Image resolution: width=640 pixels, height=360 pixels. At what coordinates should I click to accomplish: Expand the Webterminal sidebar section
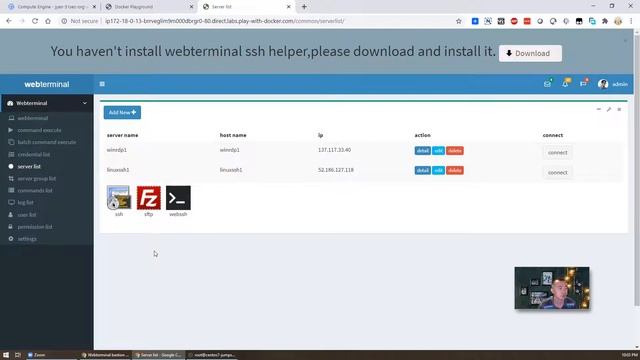click(47, 103)
